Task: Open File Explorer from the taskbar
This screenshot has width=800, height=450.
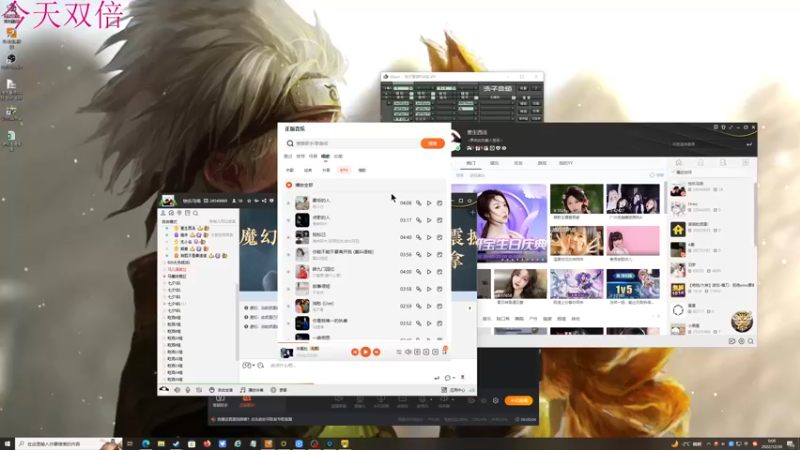Action: point(161,444)
